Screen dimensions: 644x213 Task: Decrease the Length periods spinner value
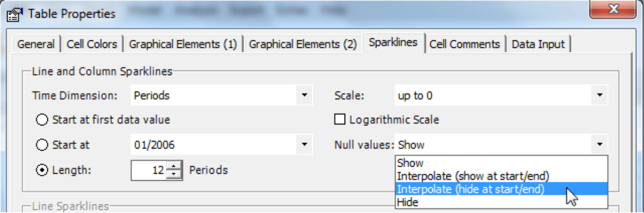(x=174, y=175)
